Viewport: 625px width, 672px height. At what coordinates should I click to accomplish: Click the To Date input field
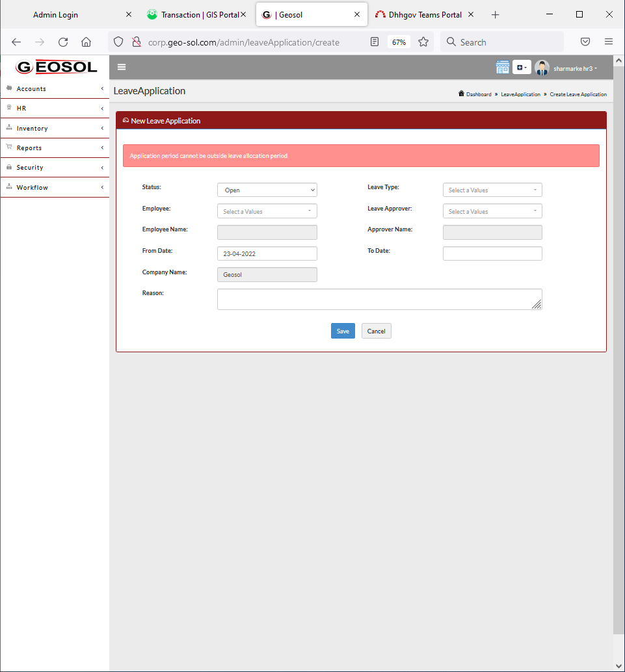(492, 253)
